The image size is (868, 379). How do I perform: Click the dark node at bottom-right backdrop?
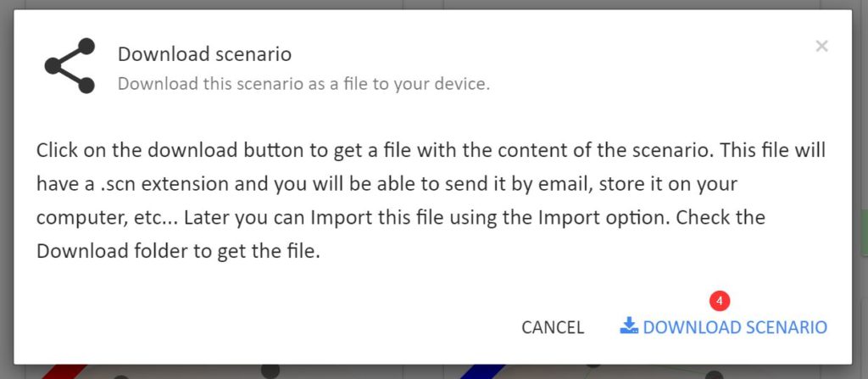[x=714, y=375]
